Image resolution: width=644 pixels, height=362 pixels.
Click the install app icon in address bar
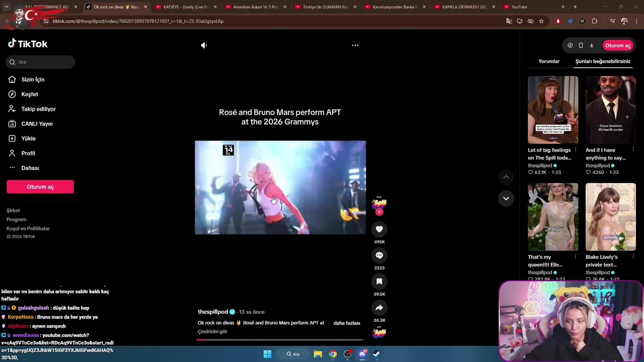coord(520,21)
